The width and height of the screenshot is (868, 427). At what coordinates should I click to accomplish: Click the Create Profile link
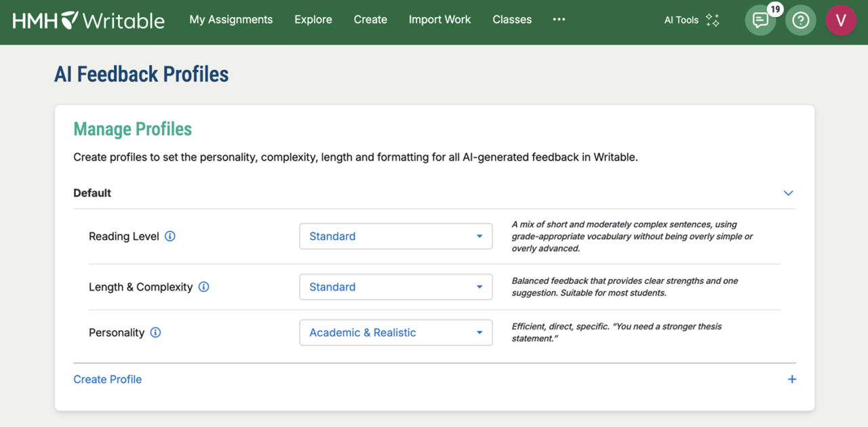pyautogui.click(x=107, y=379)
